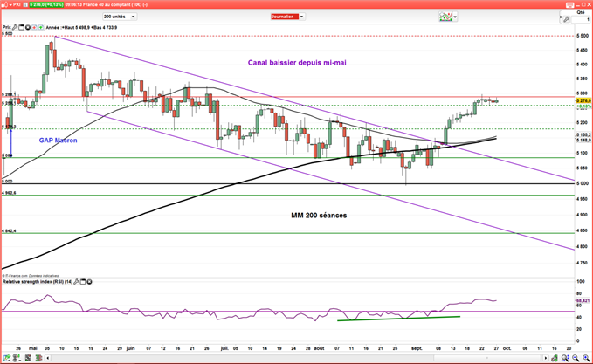
Task: Click the zoom magnifier with selection icon
Action: point(565,358)
